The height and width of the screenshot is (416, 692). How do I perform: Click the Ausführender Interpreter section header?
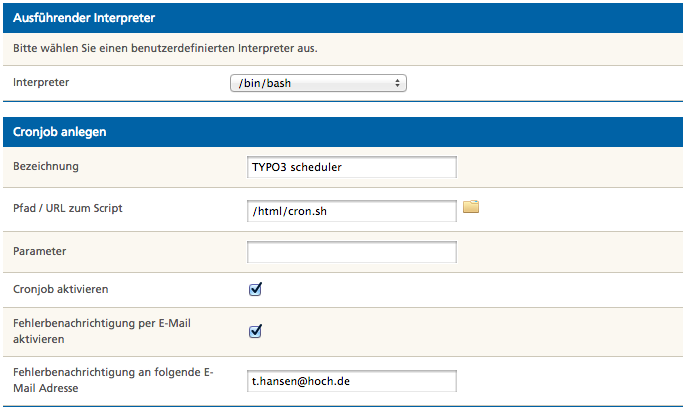(x=83, y=17)
